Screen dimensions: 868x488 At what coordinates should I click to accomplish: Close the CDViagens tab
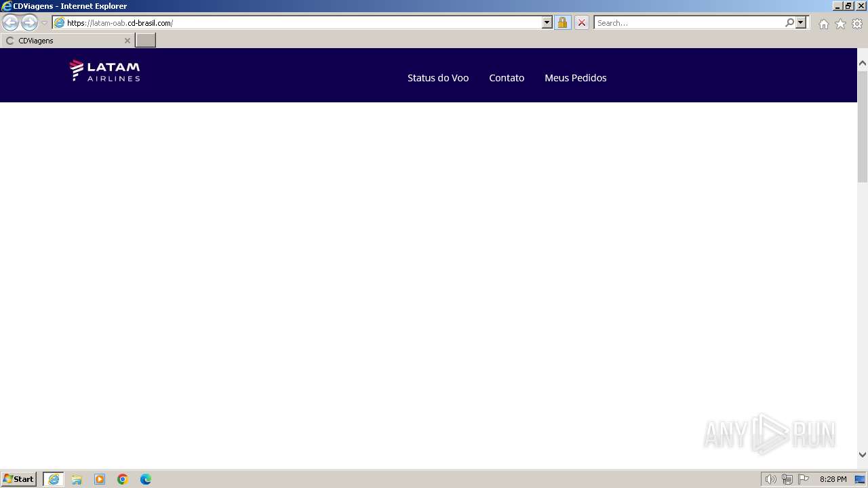coord(127,41)
